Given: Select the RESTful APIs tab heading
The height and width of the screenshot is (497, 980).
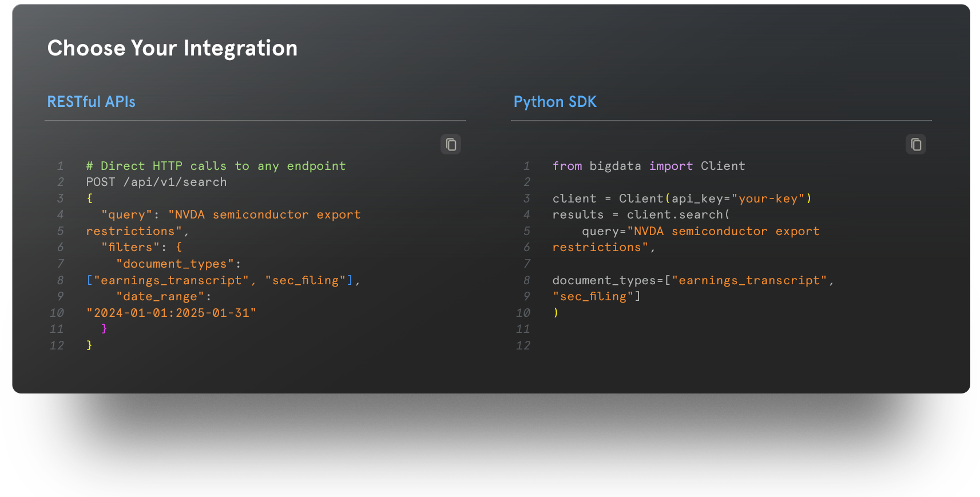Looking at the screenshot, I should tap(91, 102).
